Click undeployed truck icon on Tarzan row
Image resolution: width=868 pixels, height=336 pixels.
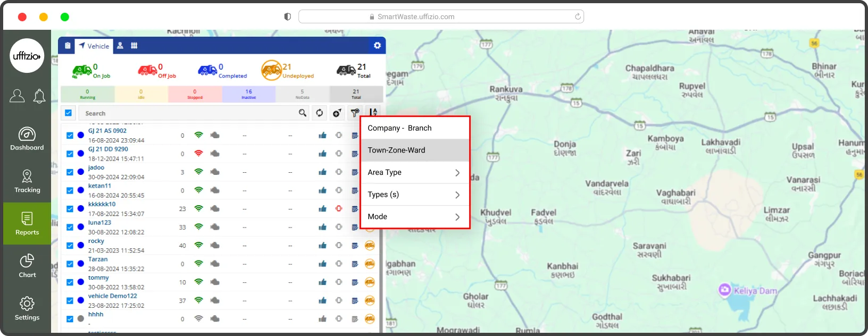(370, 264)
